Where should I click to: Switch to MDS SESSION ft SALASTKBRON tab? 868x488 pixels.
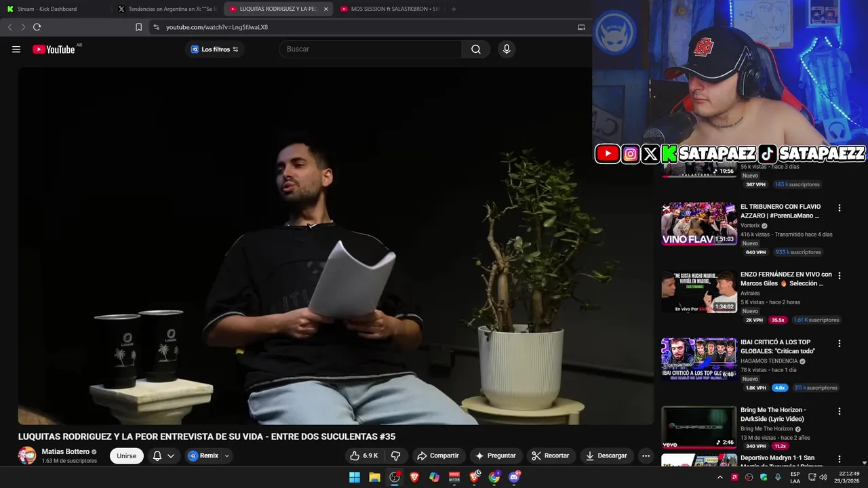pos(389,9)
